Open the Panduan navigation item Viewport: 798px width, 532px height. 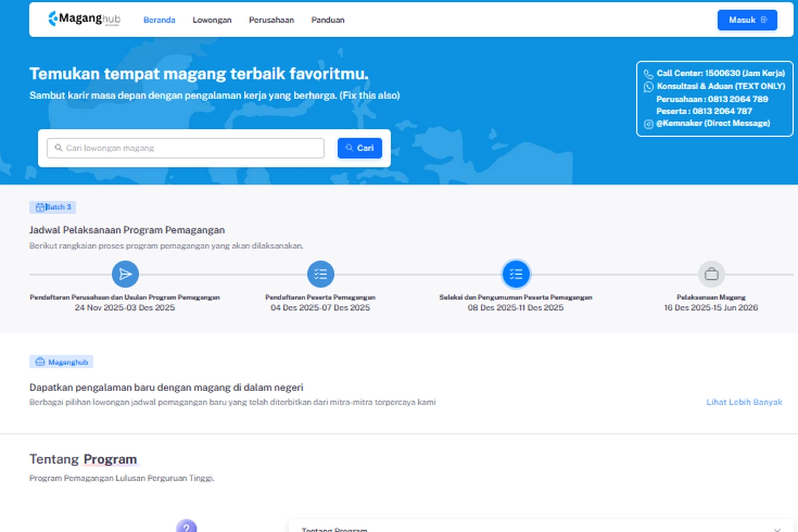click(x=328, y=20)
